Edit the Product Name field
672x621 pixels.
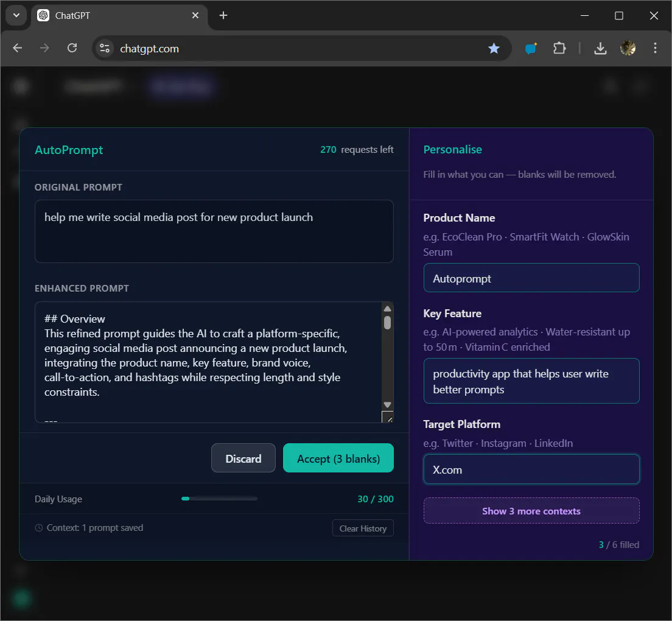point(531,278)
